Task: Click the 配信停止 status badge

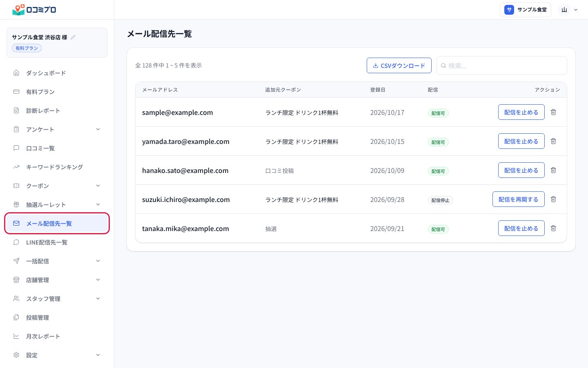Action: [x=440, y=200]
